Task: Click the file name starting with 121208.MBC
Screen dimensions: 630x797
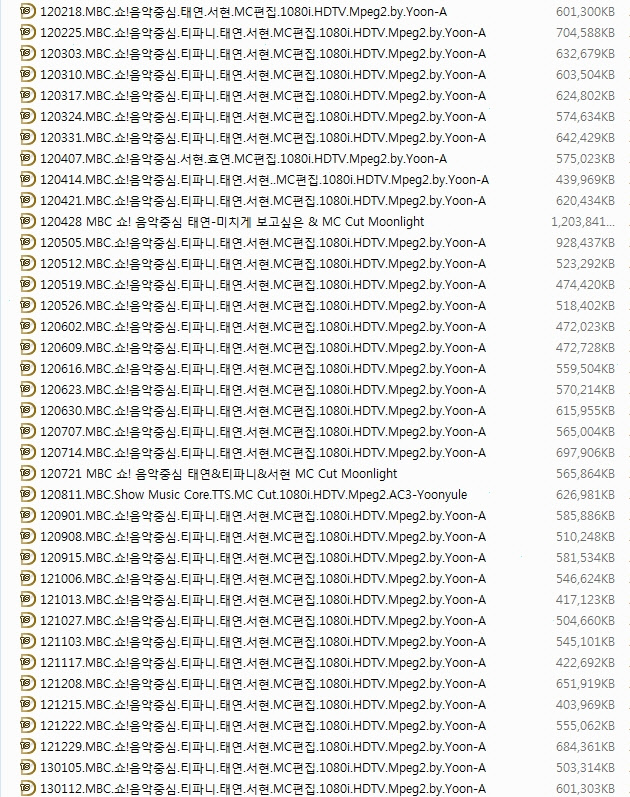Action: click(x=263, y=684)
